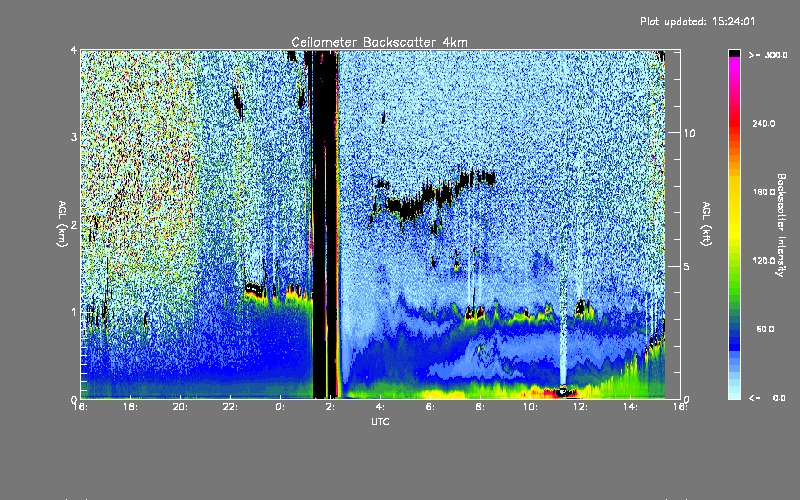Click the '2' km tick label on left axis
The image size is (800, 500).
74,225
